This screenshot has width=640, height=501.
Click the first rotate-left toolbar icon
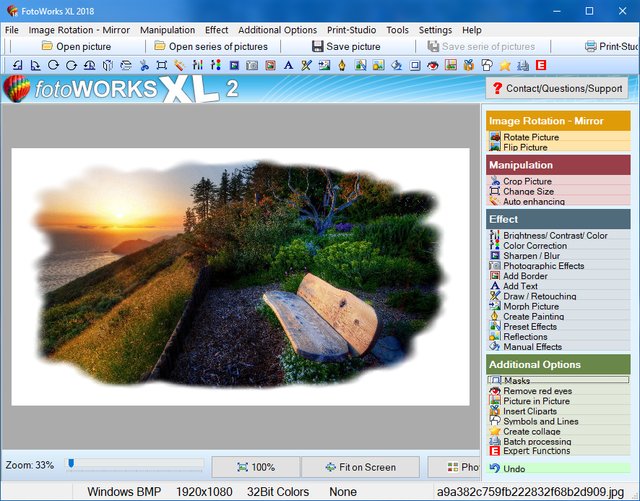(x=17, y=65)
